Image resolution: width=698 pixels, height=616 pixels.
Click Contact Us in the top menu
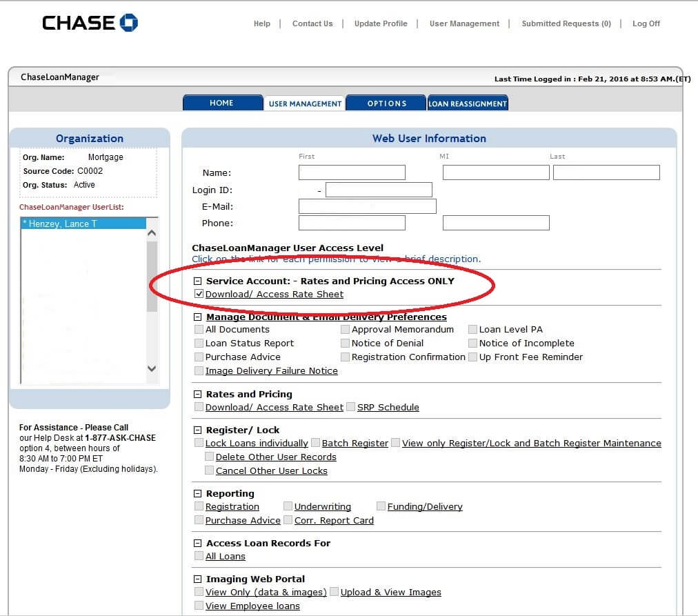point(312,23)
